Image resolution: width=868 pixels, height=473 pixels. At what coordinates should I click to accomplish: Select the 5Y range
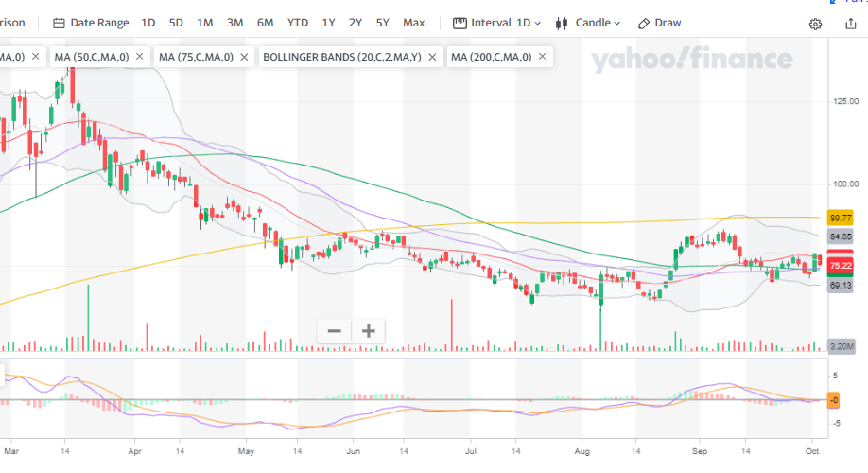tap(383, 23)
